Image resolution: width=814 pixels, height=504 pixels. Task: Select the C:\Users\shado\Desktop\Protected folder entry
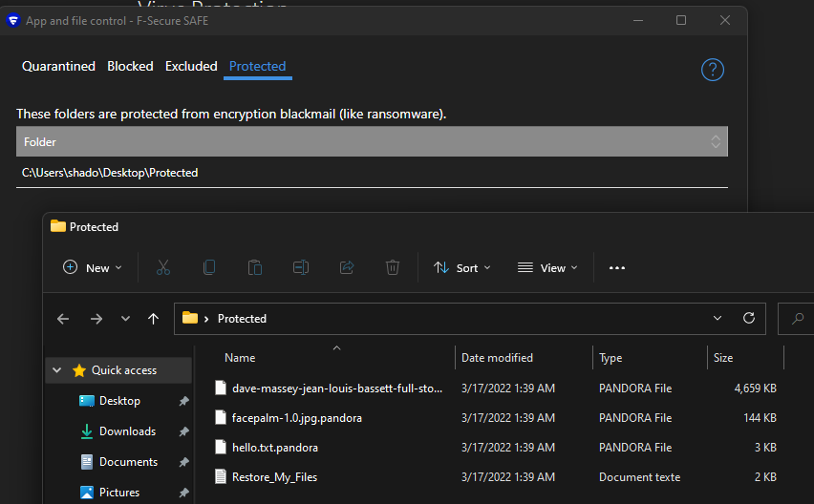tap(372, 173)
